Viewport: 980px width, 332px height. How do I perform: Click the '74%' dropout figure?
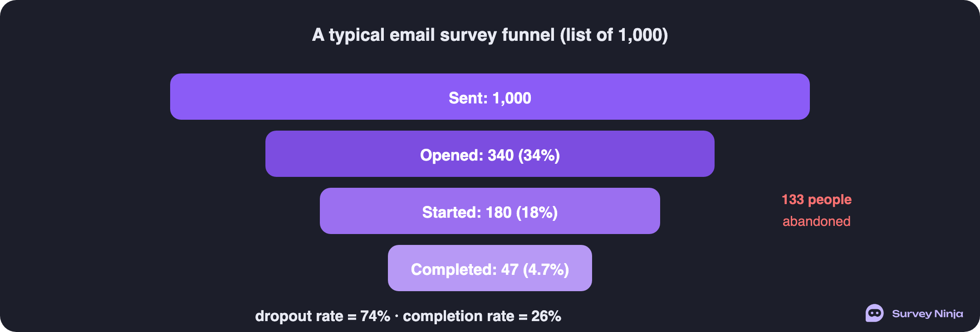tap(375, 316)
